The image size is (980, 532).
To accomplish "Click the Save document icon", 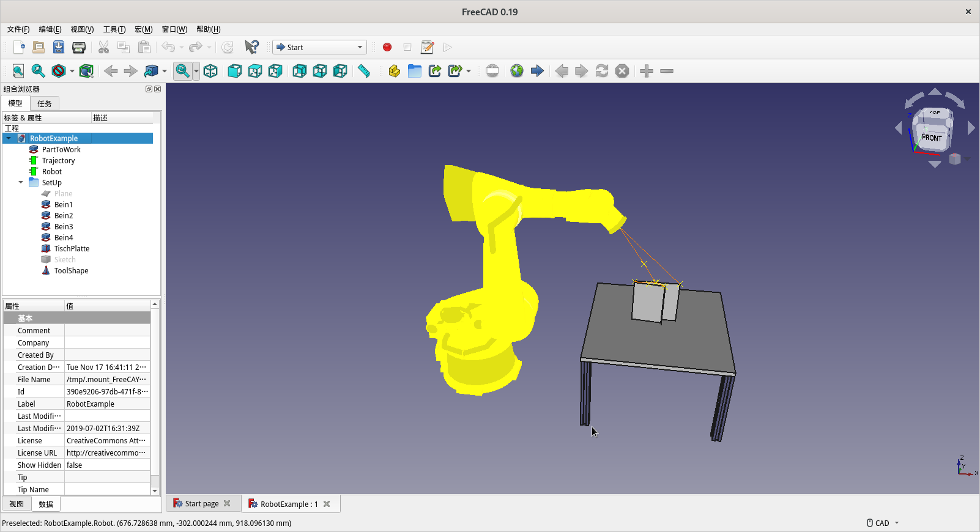I will (x=59, y=47).
